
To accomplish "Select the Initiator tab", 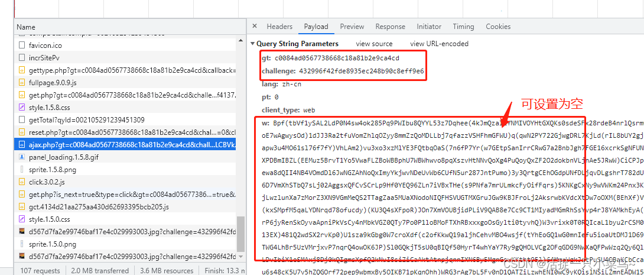I will point(429,27).
